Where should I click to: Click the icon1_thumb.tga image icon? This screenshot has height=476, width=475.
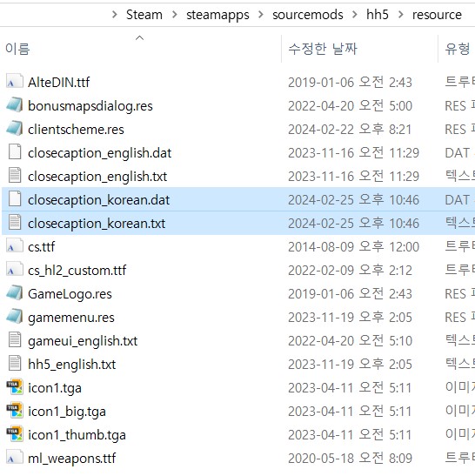[14, 434]
